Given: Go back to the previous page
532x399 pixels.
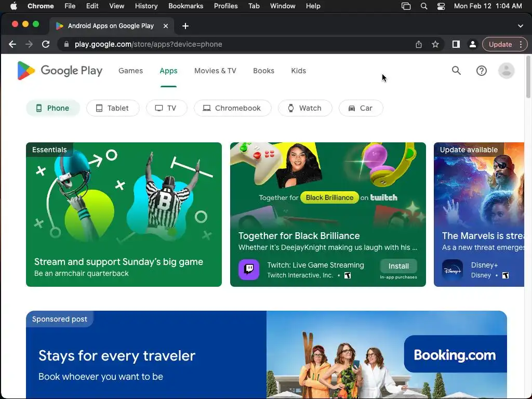Looking at the screenshot, I should 12,44.
